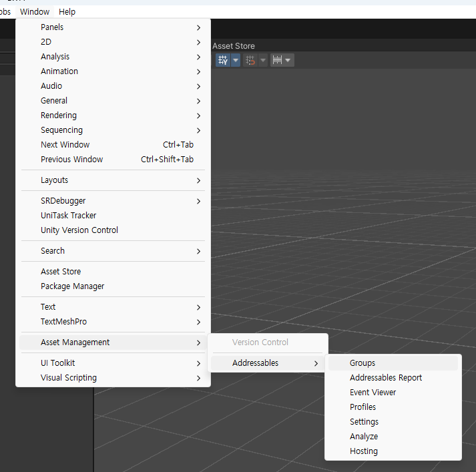Viewport: 476px width, 472px height.
Task: Expand the Addressables submenu
Action: click(268, 363)
